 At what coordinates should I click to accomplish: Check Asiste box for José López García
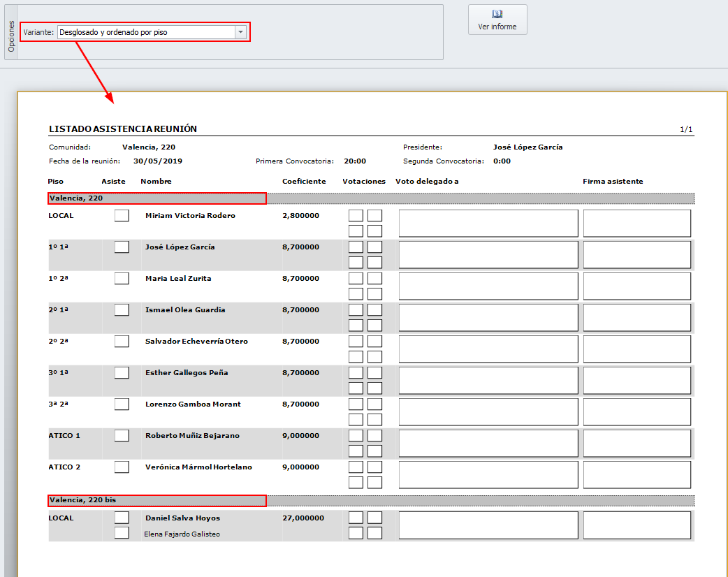click(x=122, y=247)
